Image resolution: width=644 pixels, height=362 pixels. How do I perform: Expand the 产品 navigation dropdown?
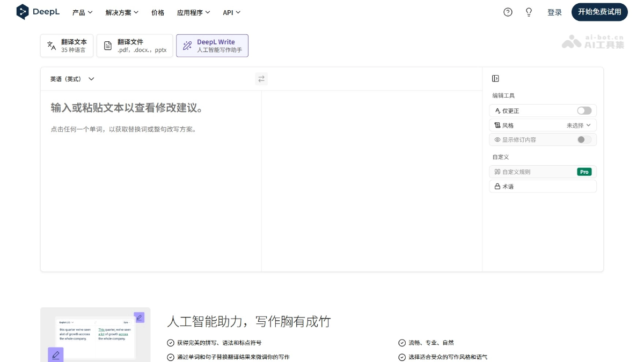[x=82, y=12]
